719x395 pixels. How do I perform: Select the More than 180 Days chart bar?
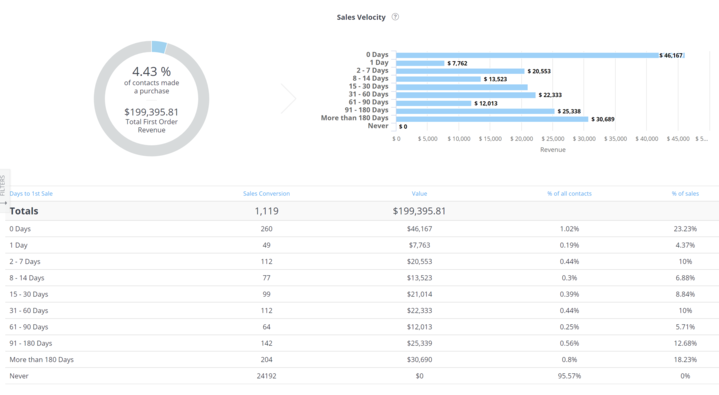[x=492, y=119]
